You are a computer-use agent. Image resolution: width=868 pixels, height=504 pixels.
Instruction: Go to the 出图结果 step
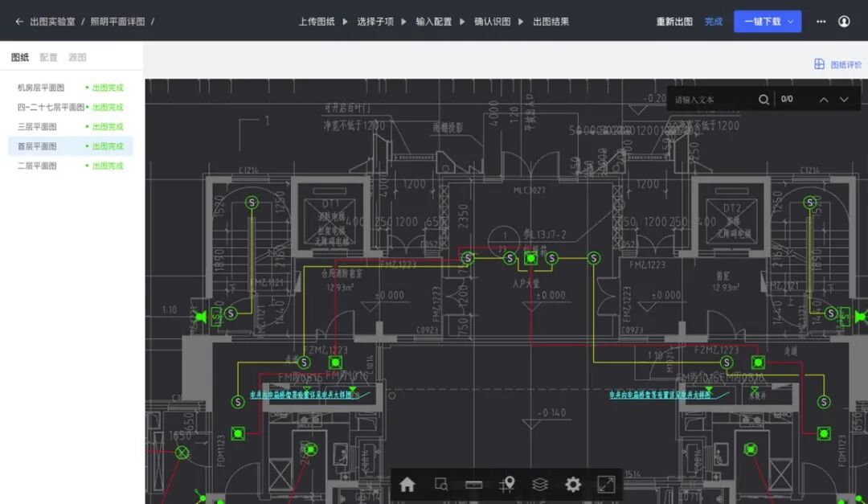pos(551,22)
